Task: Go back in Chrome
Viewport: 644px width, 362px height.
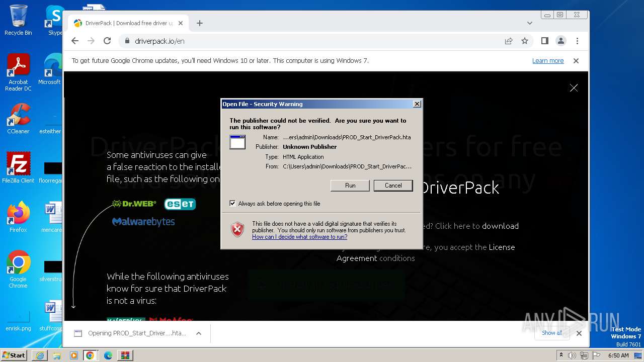Action: (75, 41)
